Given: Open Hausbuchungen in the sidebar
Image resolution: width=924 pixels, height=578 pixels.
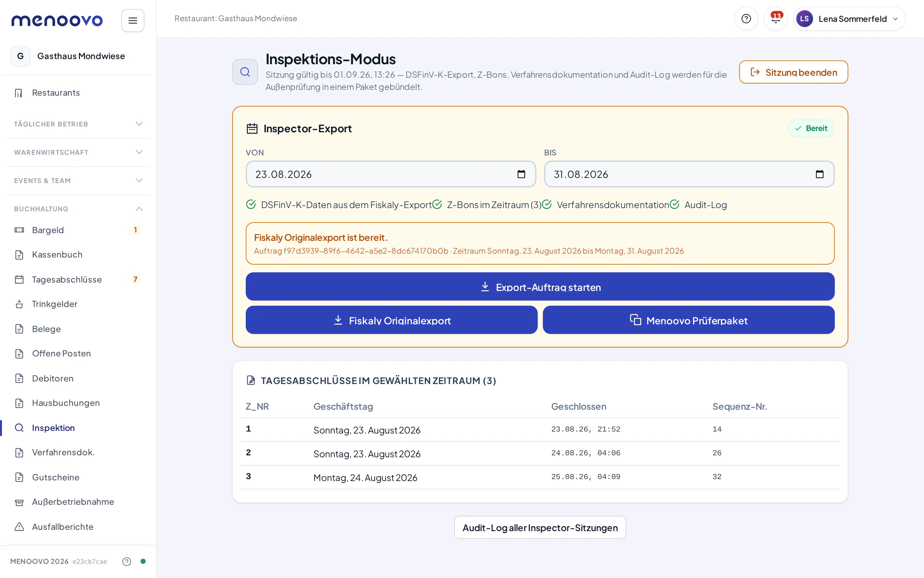Looking at the screenshot, I should (78, 403).
